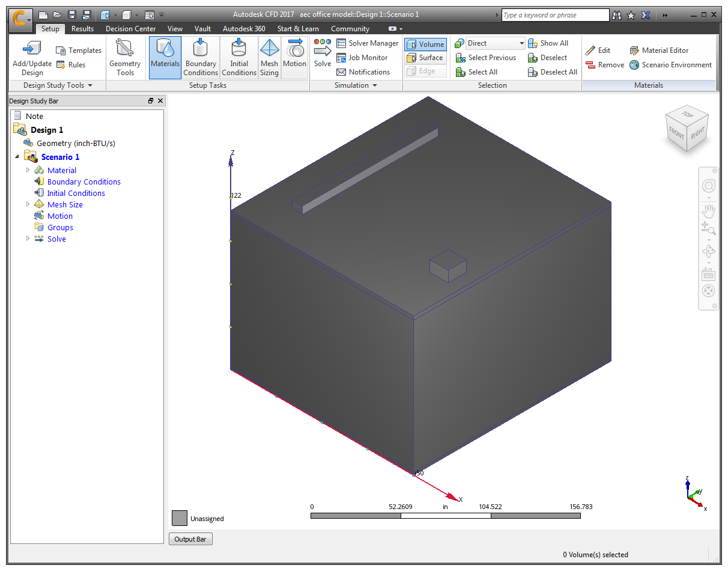Click the ViewCube TOP face
Image resolution: width=728 pixels, height=571 pixels.
click(x=687, y=115)
